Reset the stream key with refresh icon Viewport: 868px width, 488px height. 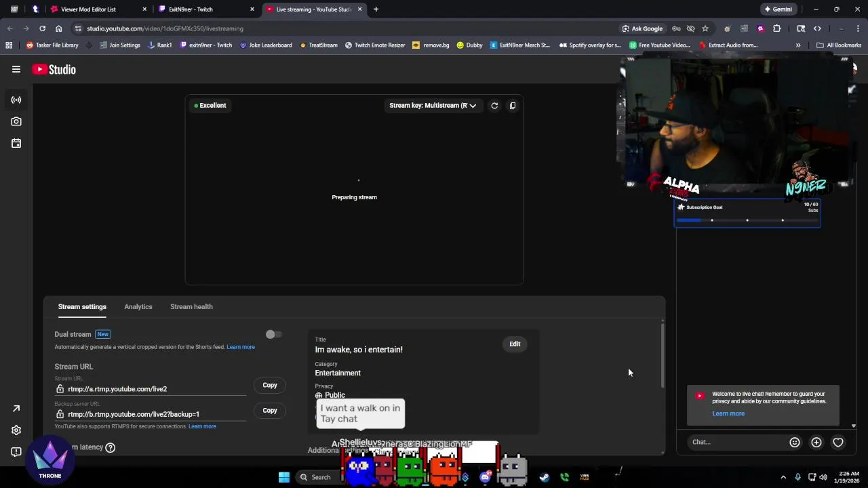(x=494, y=106)
